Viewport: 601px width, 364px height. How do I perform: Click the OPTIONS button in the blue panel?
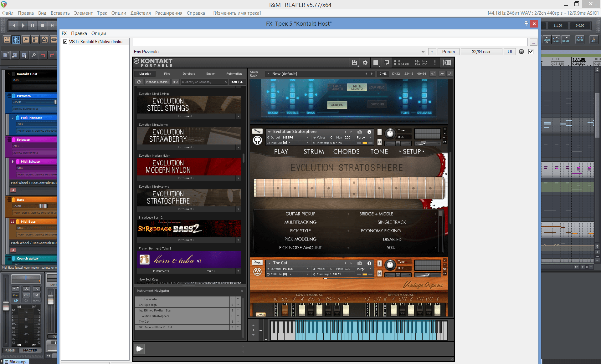[x=377, y=104]
